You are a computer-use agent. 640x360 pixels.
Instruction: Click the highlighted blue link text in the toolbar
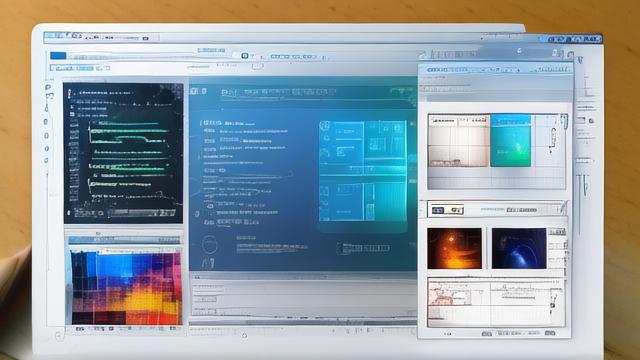tap(211, 50)
